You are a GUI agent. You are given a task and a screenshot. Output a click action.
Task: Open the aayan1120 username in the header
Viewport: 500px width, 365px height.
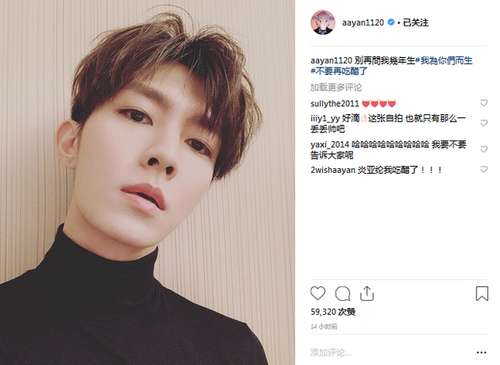(x=363, y=23)
